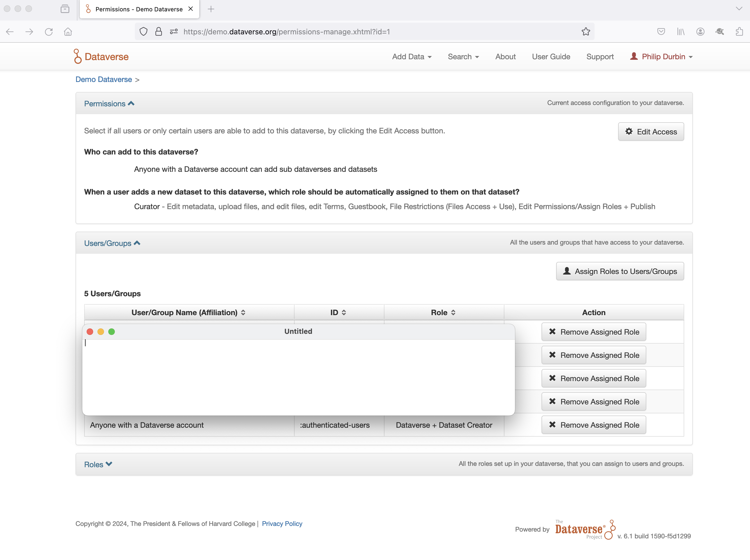Click the shield tracking protection icon

click(x=144, y=31)
